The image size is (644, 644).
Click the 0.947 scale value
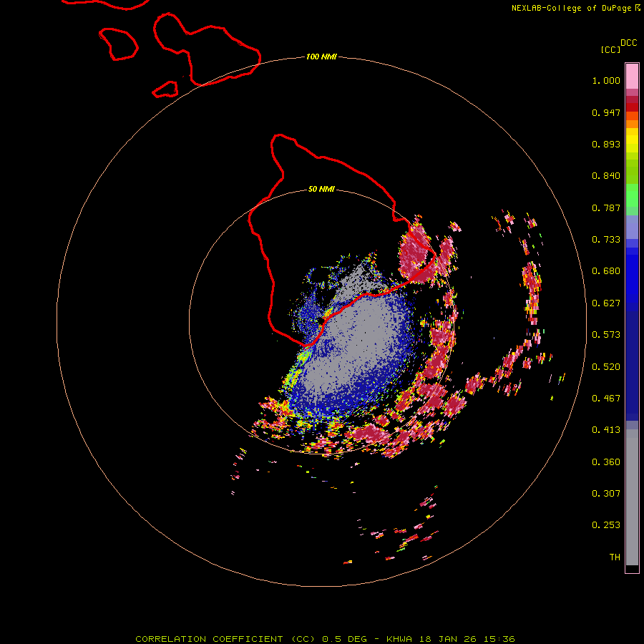606,112
